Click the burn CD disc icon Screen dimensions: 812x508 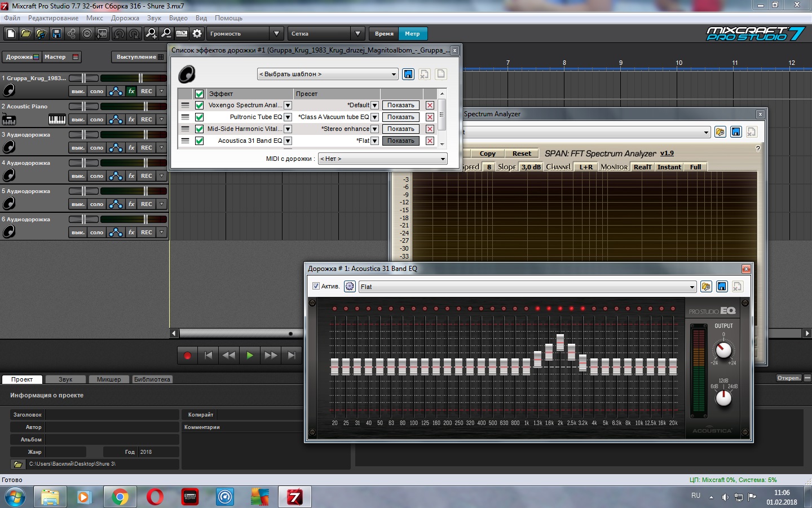coord(87,34)
